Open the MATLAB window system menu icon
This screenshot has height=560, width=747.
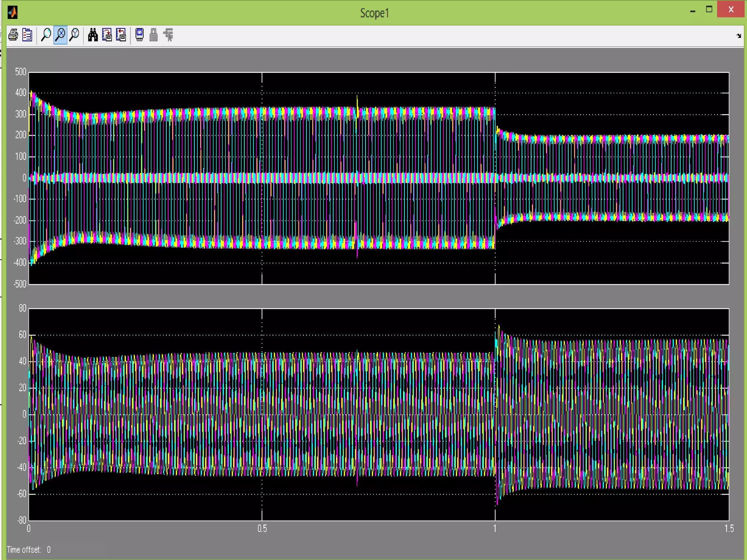pos(13,12)
